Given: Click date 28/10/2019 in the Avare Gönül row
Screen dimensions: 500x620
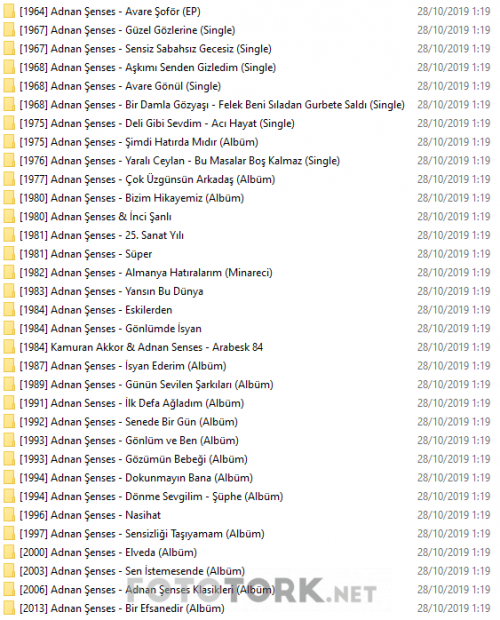Looking at the screenshot, I should tap(443, 86).
